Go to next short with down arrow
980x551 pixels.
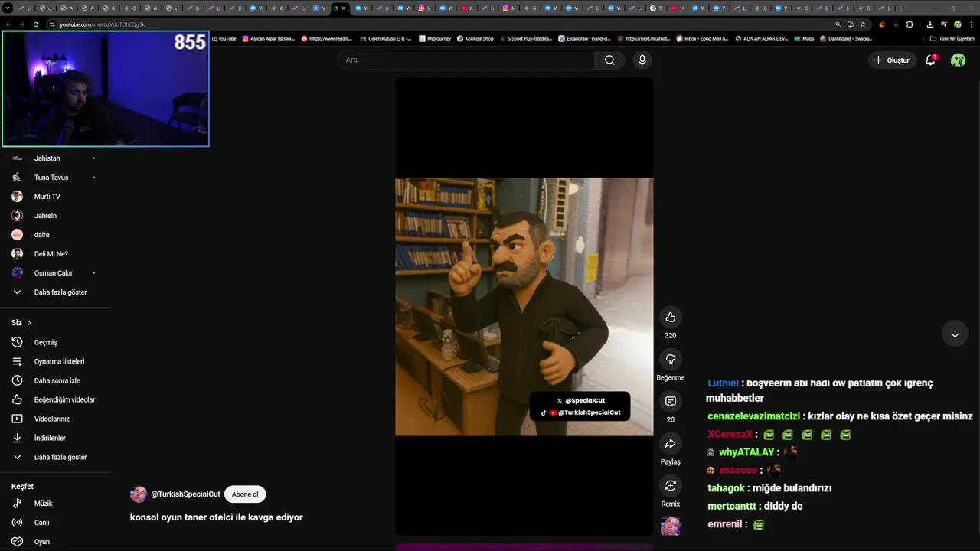pyautogui.click(x=955, y=334)
